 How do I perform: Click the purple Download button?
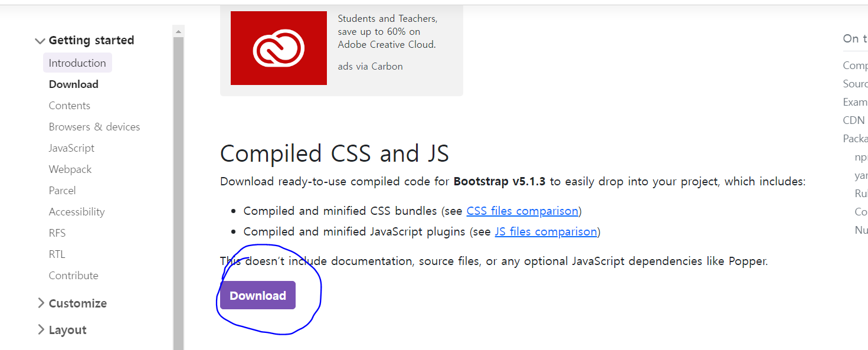pyautogui.click(x=257, y=295)
